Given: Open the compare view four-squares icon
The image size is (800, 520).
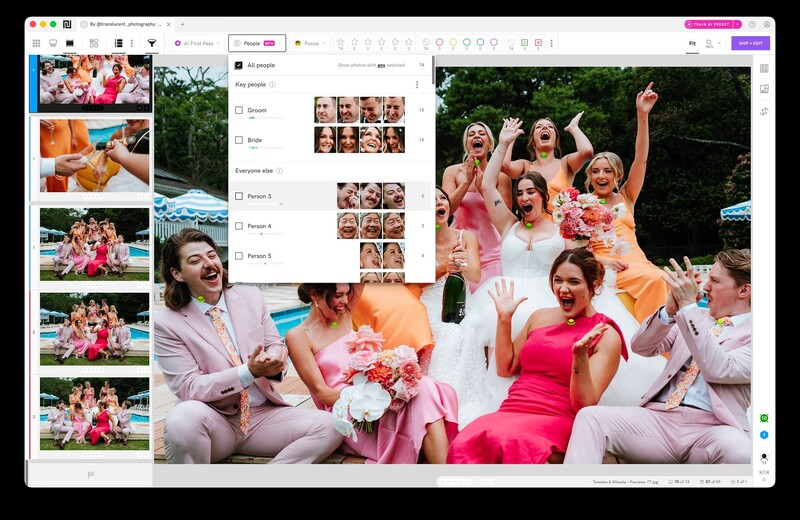Looking at the screenshot, I should [x=94, y=43].
